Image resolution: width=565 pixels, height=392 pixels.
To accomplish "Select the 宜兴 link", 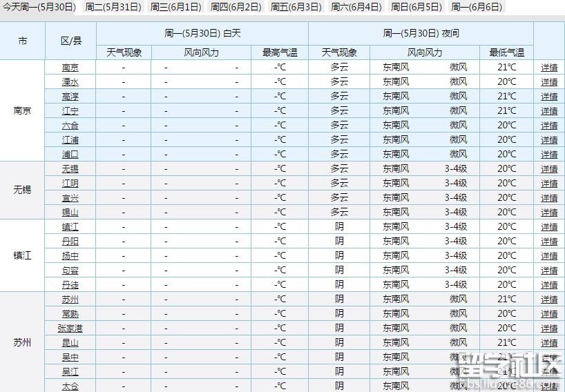I will [x=70, y=198].
